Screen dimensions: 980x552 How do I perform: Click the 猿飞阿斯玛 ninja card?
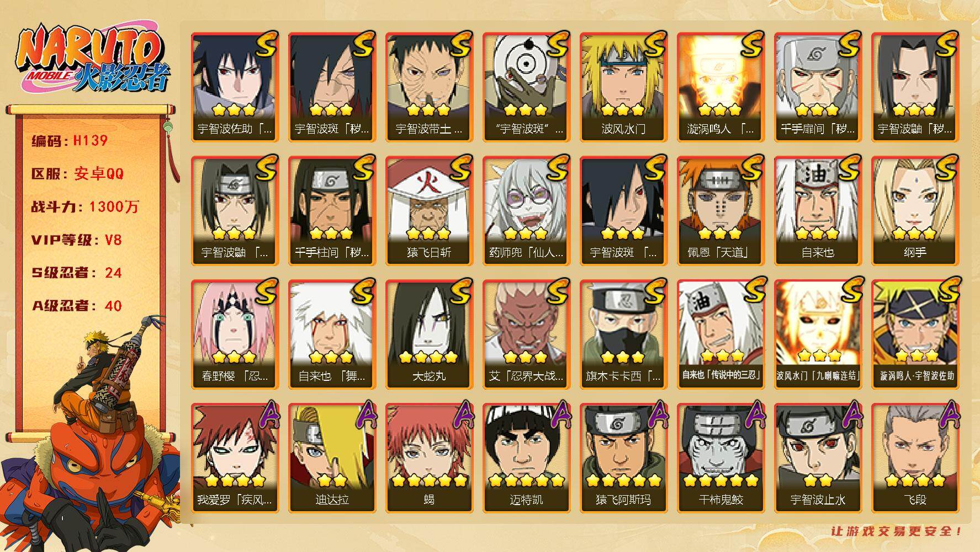[623, 458]
